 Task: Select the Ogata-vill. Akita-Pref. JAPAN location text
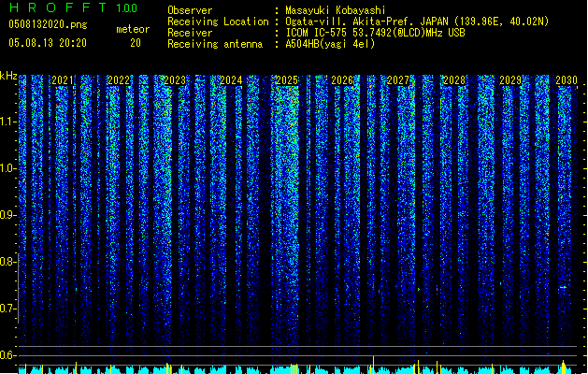point(417,22)
